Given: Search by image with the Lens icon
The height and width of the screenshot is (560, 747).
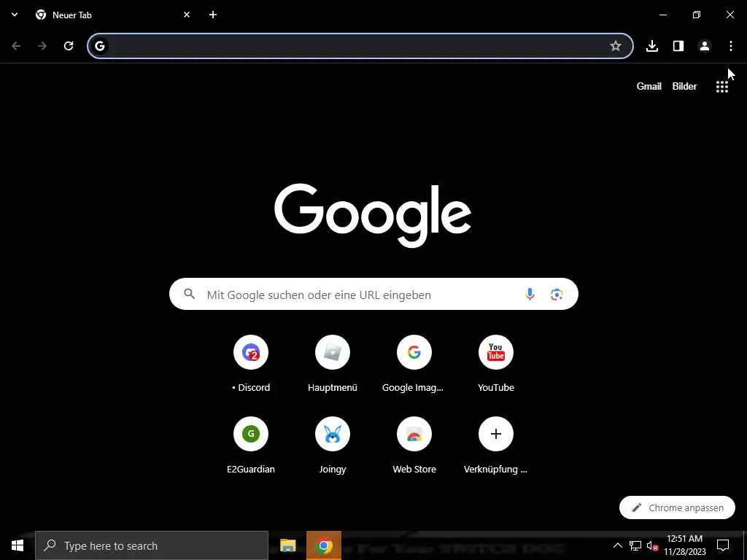Looking at the screenshot, I should pos(557,295).
